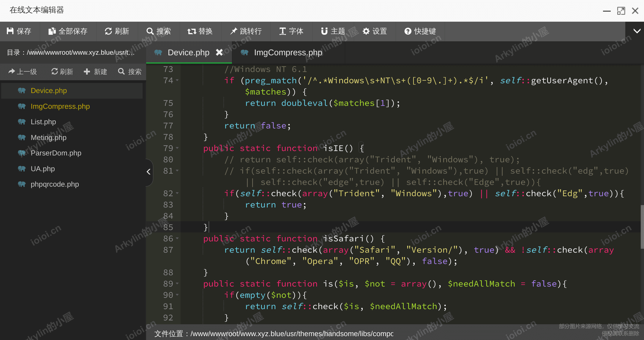Show Shortcuts (快捷键) help
644x340 pixels.
pos(420,31)
